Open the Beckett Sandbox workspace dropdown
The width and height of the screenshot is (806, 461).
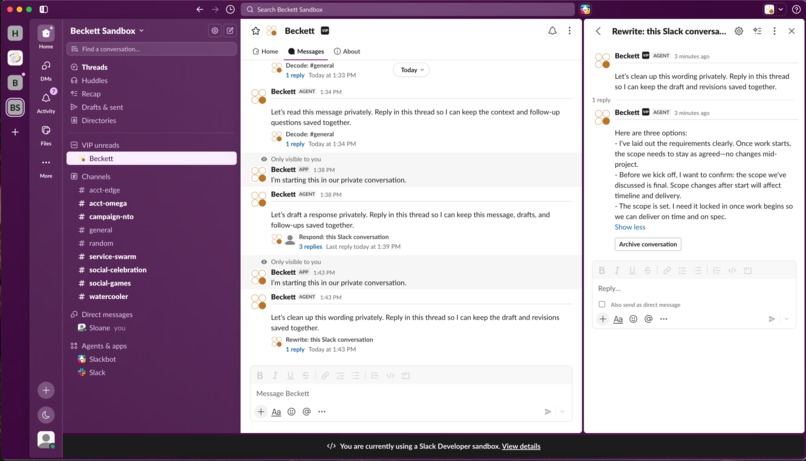coord(107,31)
